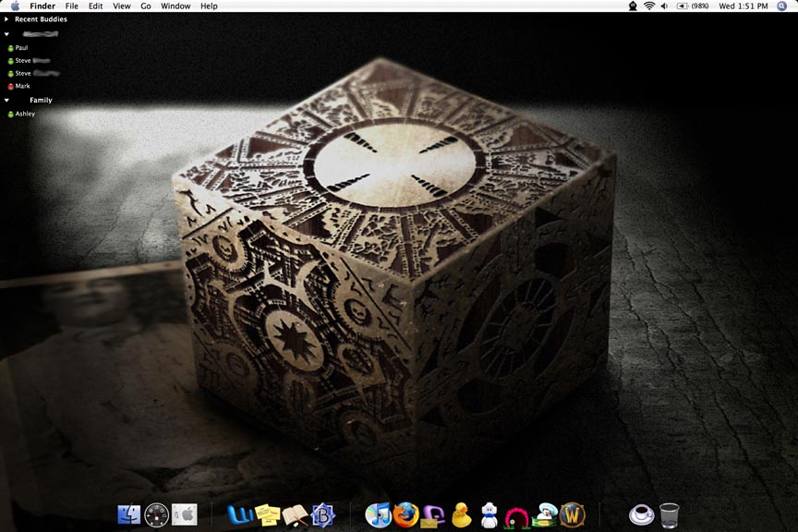
Task: Open Entourage mail from the Dock
Action: pos(433,515)
